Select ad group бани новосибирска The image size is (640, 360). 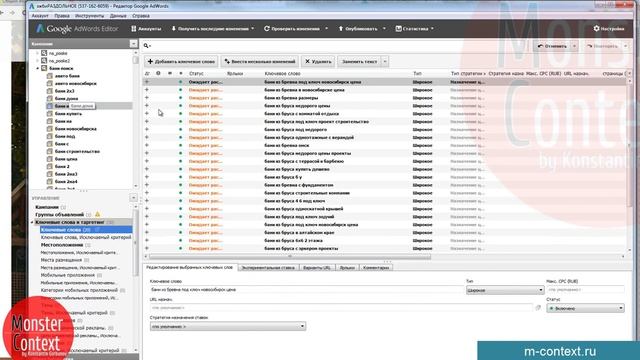coord(76,129)
